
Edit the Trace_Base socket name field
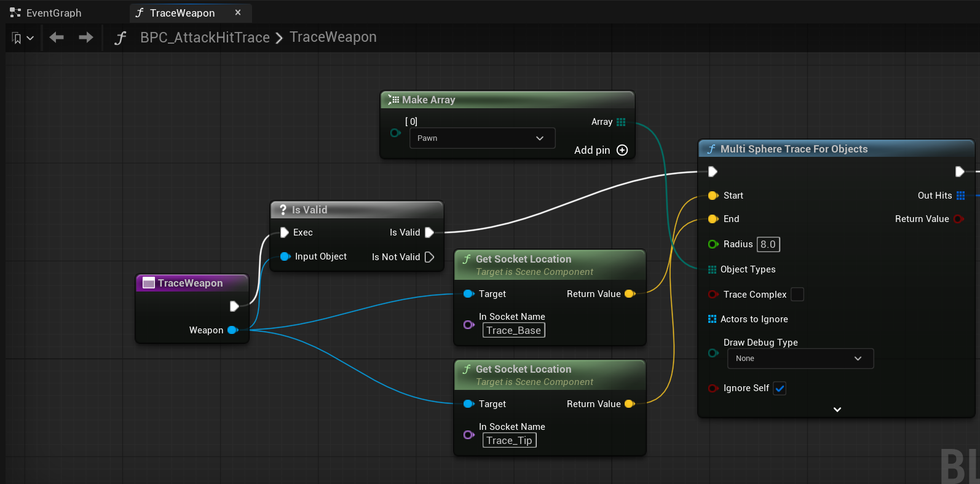[514, 330]
